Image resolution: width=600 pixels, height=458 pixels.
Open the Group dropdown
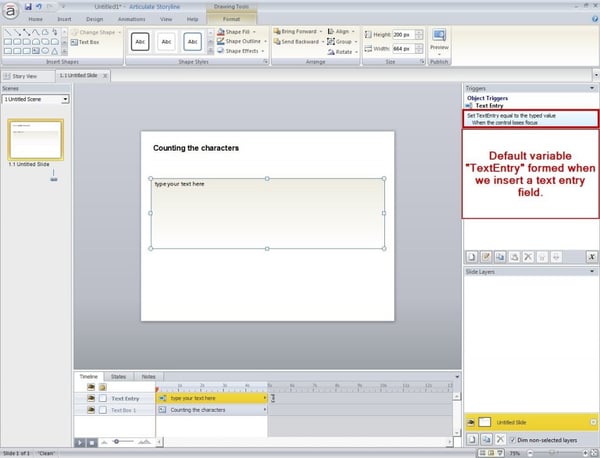tap(342, 41)
